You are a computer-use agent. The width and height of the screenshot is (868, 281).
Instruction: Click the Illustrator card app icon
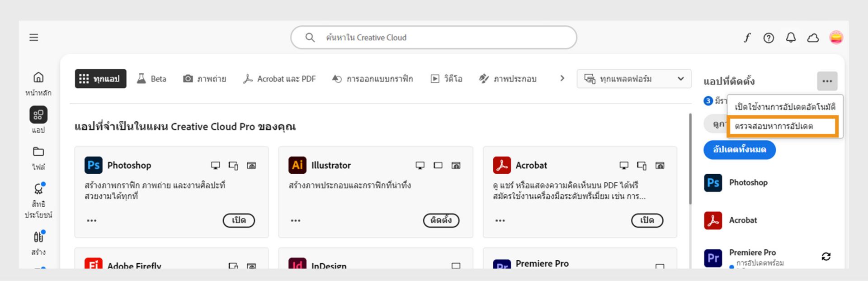tap(297, 165)
